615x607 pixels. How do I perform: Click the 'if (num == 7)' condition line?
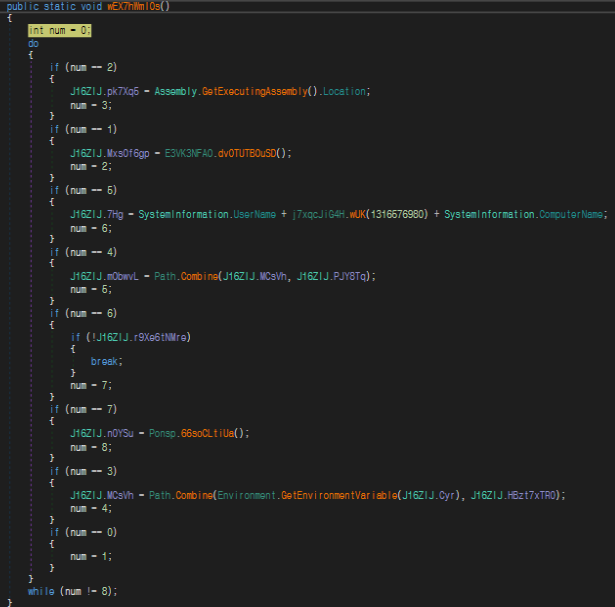(83, 410)
